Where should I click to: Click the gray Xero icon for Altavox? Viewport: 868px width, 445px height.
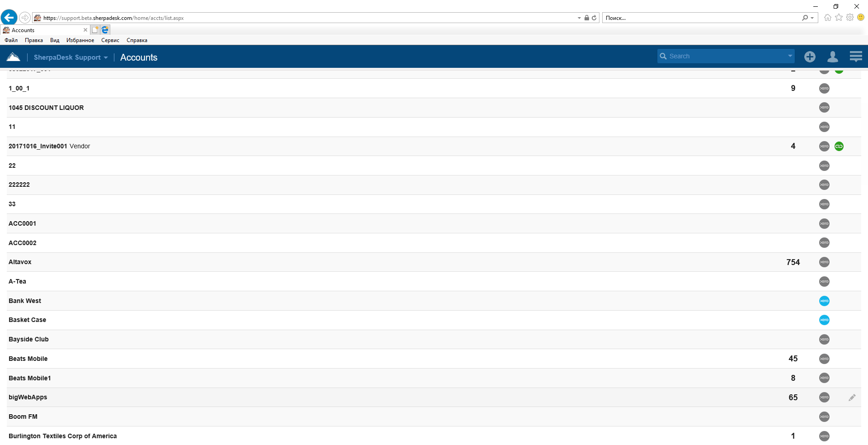(824, 262)
